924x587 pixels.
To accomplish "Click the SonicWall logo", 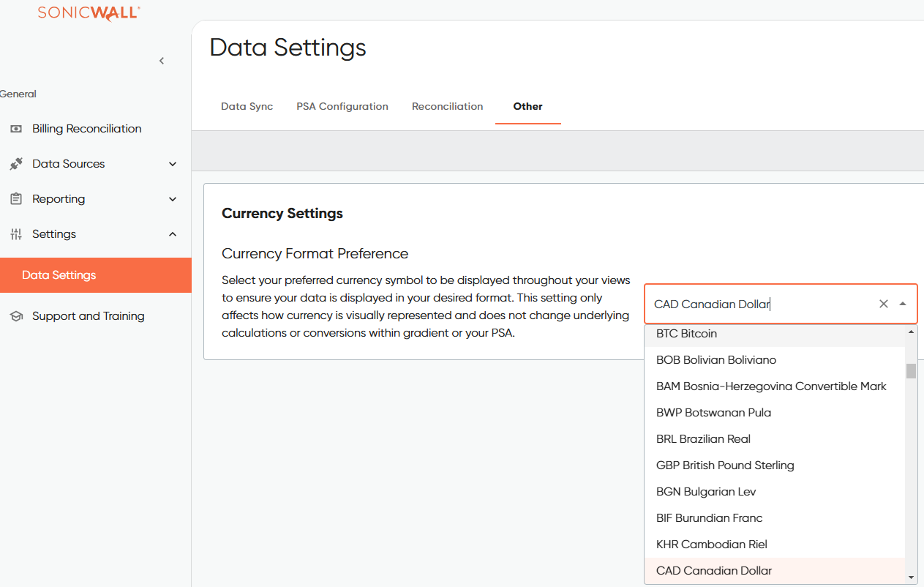I will 89,12.
